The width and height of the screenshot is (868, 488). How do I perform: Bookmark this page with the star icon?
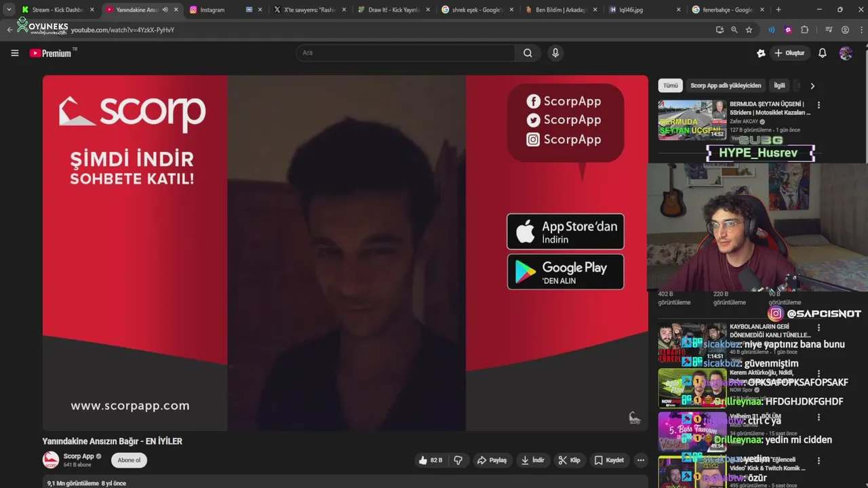click(x=749, y=30)
